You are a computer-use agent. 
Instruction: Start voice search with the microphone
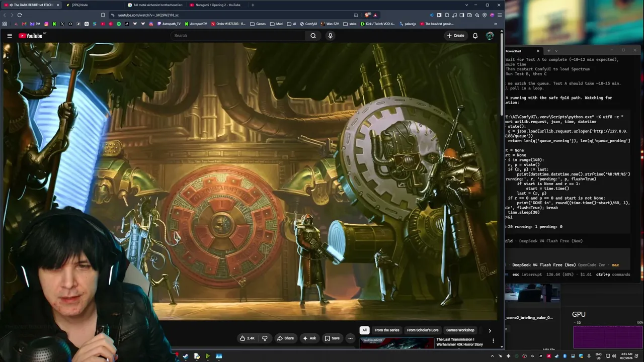pos(330,36)
